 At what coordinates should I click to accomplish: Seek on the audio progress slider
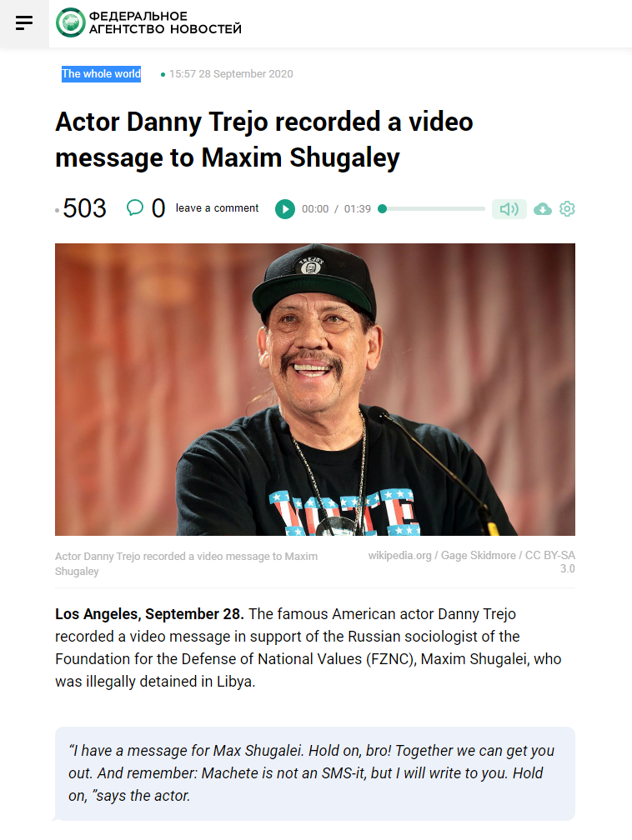(x=433, y=209)
